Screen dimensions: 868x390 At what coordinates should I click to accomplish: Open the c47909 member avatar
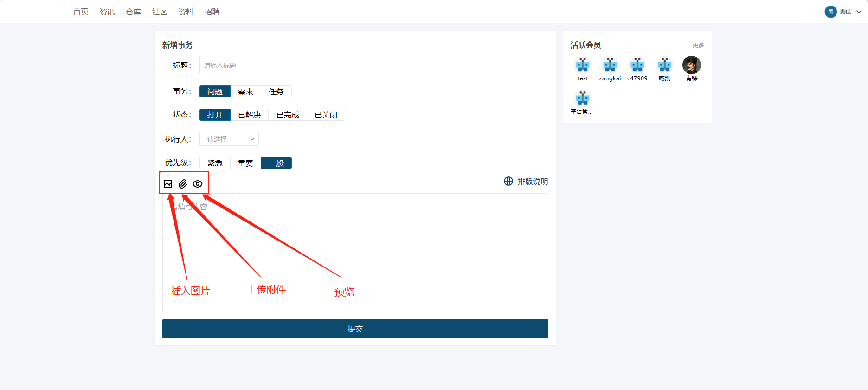click(x=637, y=65)
